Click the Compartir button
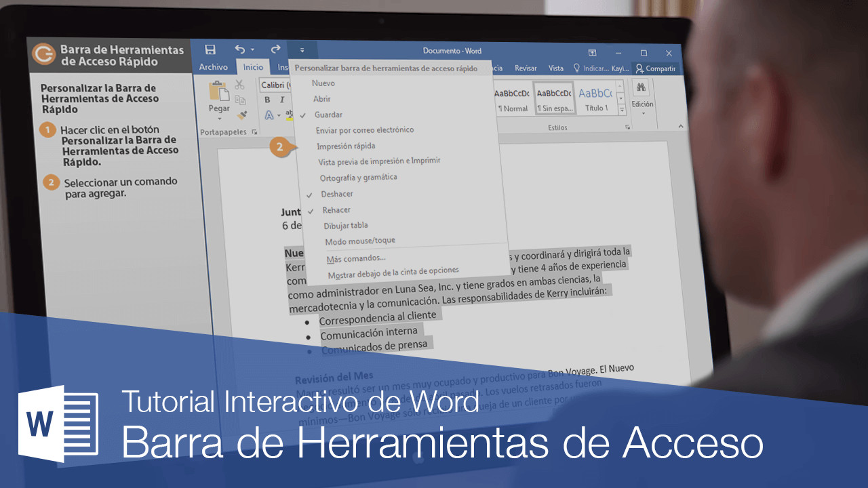This screenshot has height=488, width=868. point(655,68)
